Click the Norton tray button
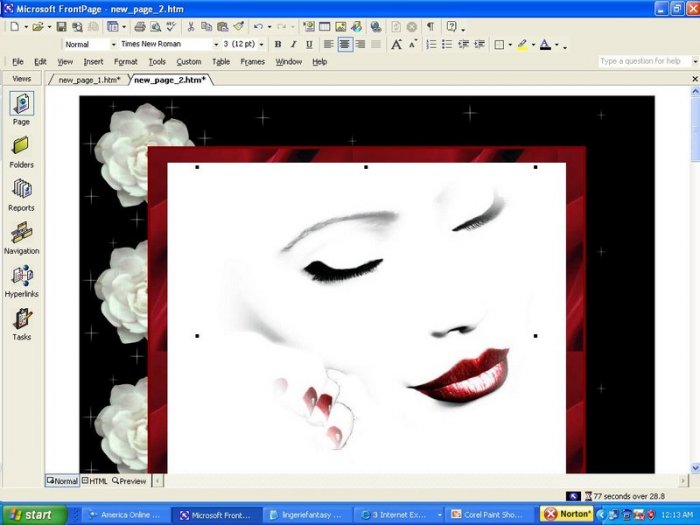This screenshot has width=700, height=525. pos(567,514)
